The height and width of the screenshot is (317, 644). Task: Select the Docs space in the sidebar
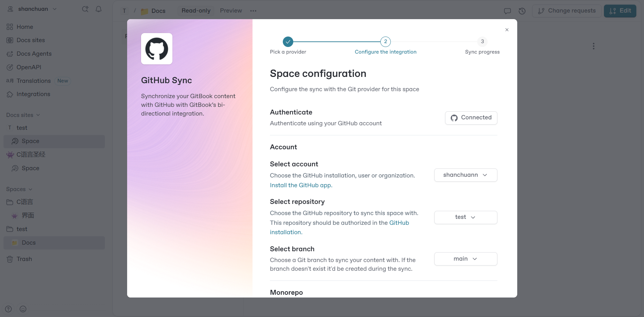[54, 243]
